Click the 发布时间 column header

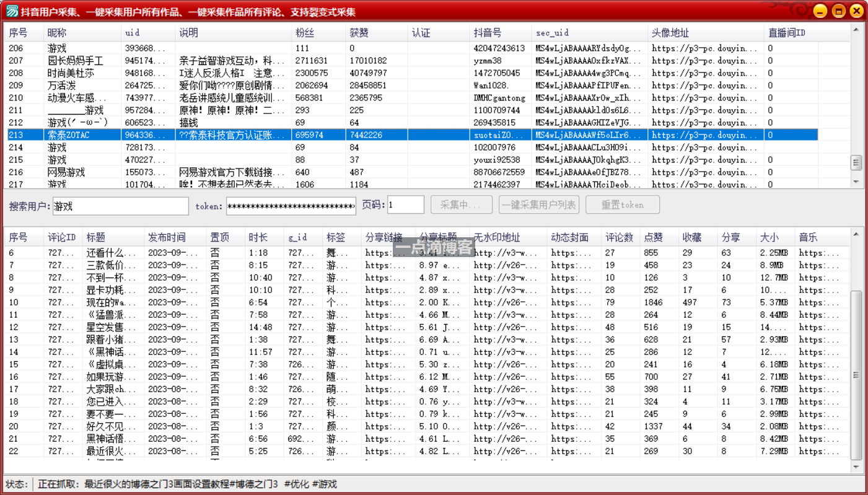(175, 237)
